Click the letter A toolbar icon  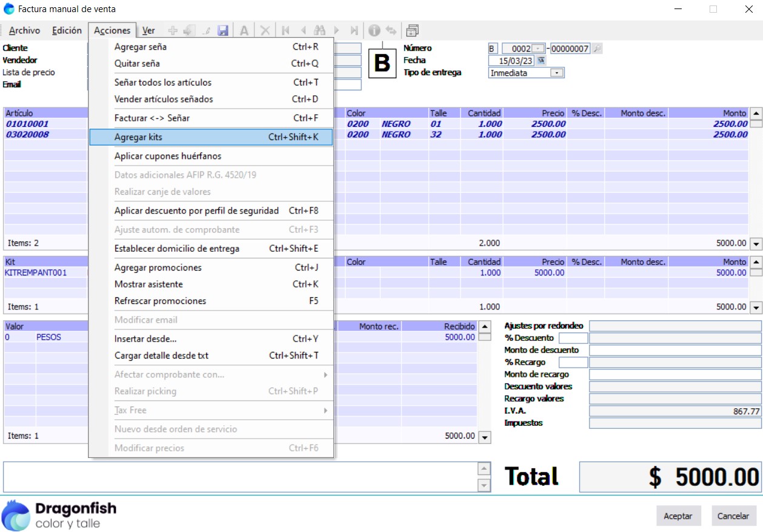pyautogui.click(x=244, y=30)
